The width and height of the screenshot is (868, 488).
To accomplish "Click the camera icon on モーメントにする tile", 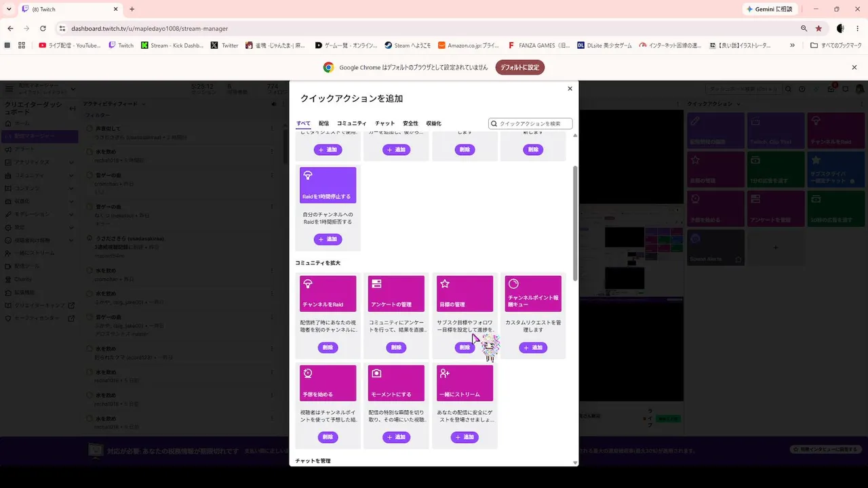I will tap(376, 373).
